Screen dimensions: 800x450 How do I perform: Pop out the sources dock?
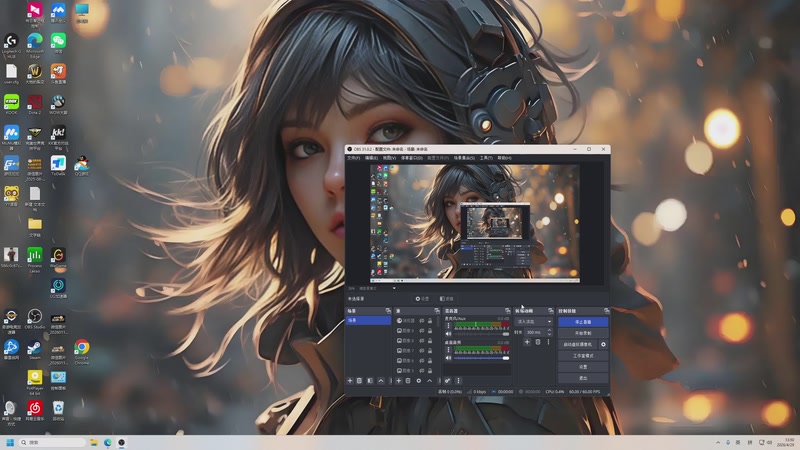point(437,311)
